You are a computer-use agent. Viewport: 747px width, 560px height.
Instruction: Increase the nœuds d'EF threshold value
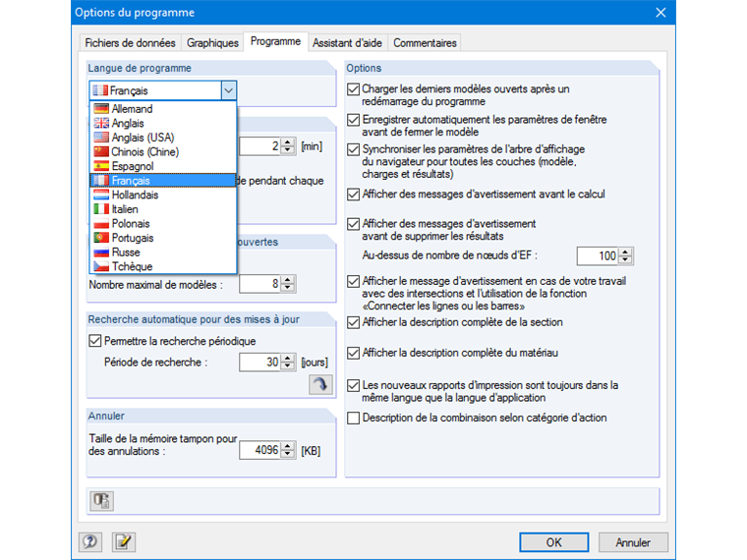[625, 252]
